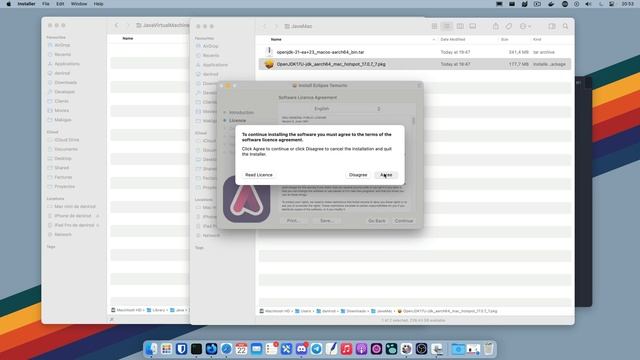Screen dimensions: 640x360
Task: Go back in the JavaMac Finder window
Action: [x=264, y=26]
